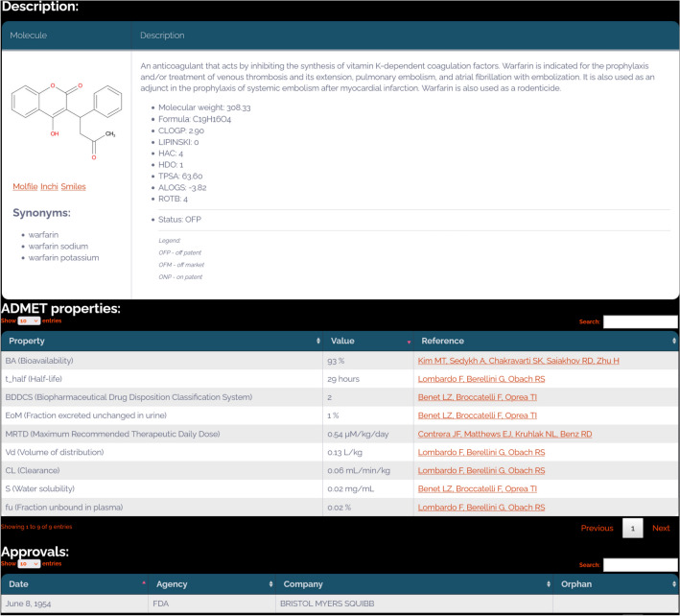Image resolution: width=680 pixels, height=616 pixels.
Task: Go to Previous page of ADMET table
Action: tap(597, 528)
